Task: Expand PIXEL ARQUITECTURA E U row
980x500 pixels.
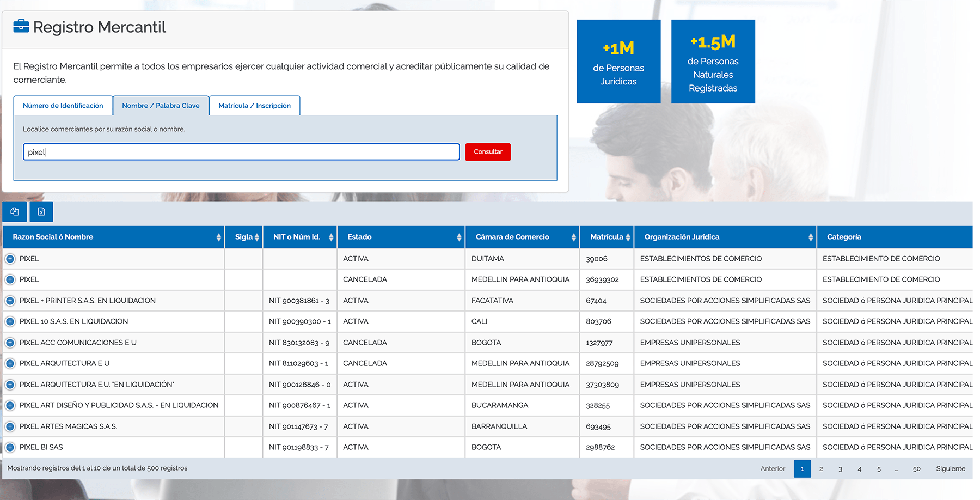Action: pyautogui.click(x=10, y=363)
